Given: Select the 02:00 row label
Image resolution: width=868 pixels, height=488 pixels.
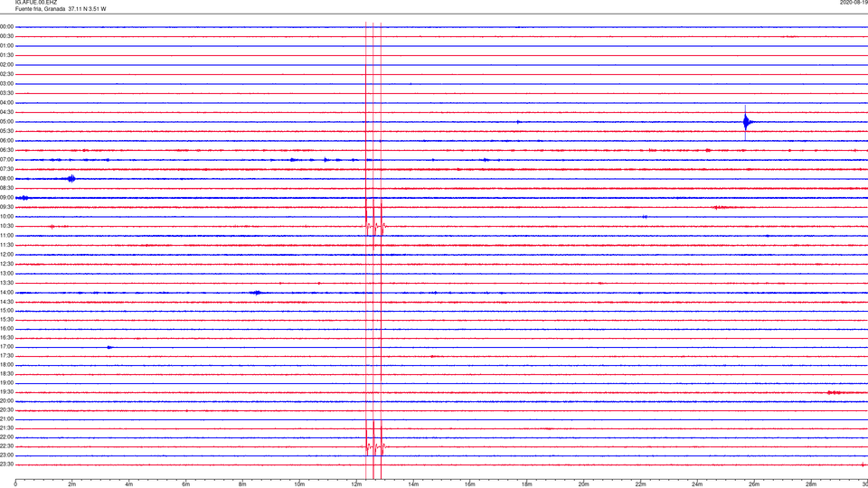Looking at the screenshot, I should pyautogui.click(x=6, y=65).
